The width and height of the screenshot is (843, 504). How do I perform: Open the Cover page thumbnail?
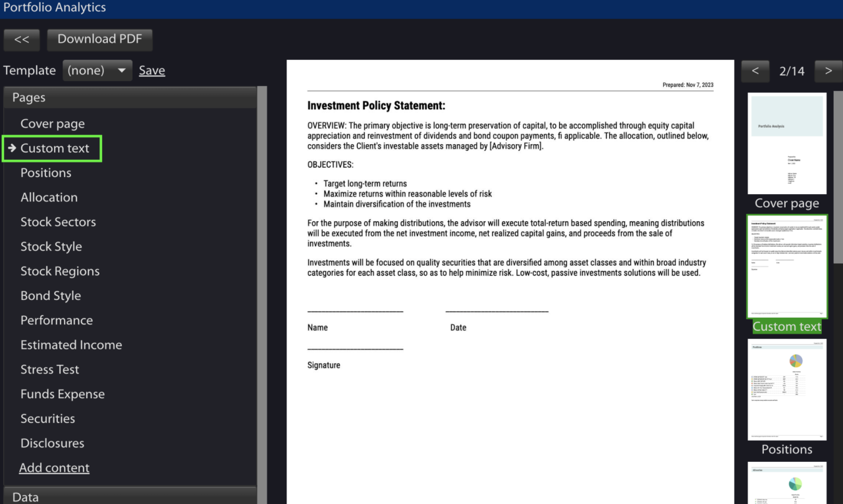coord(786,143)
